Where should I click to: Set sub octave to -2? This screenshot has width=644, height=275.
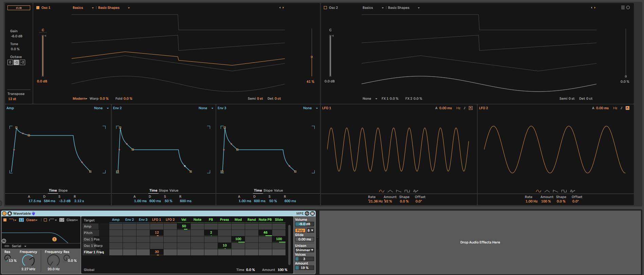(22, 62)
